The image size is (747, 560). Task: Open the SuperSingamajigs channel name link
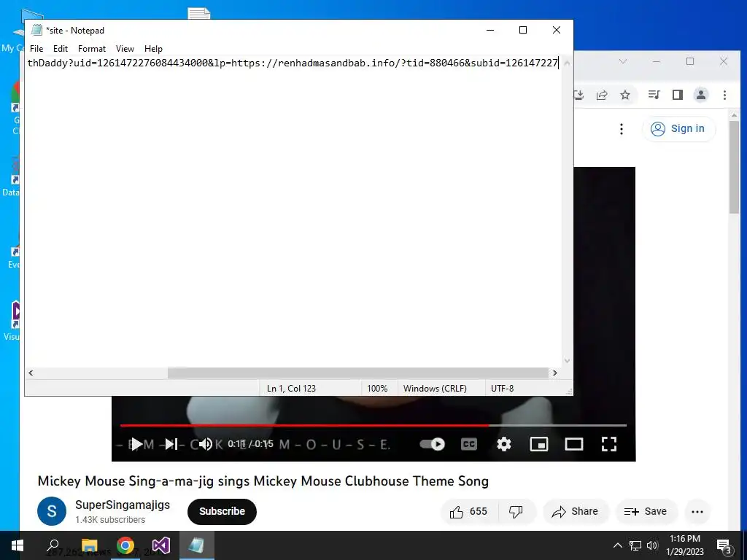click(123, 505)
